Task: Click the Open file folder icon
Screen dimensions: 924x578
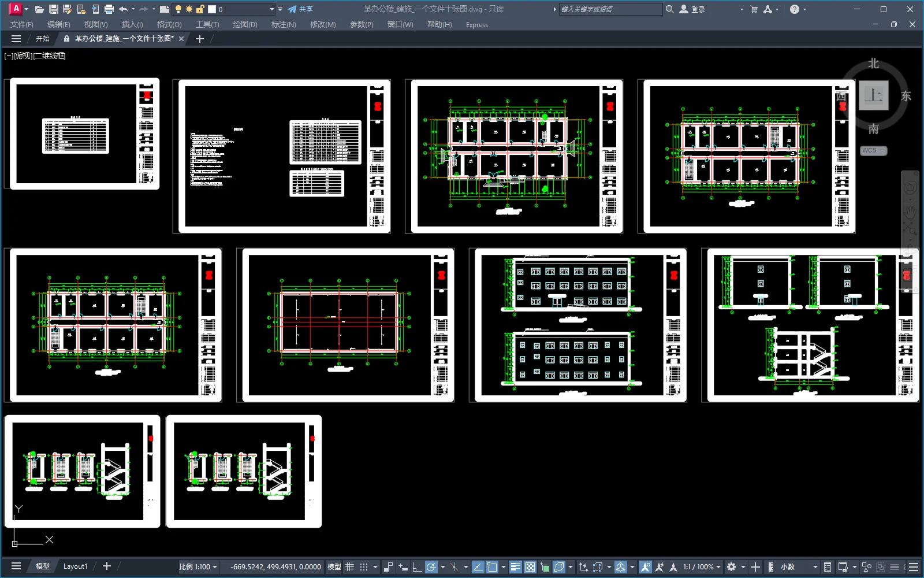Action: 39,9
